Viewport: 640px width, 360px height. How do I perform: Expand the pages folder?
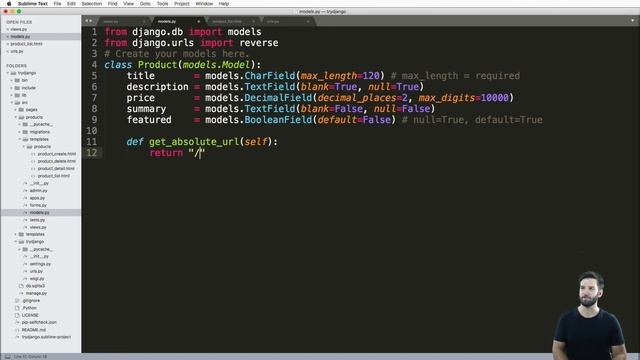point(16,110)
